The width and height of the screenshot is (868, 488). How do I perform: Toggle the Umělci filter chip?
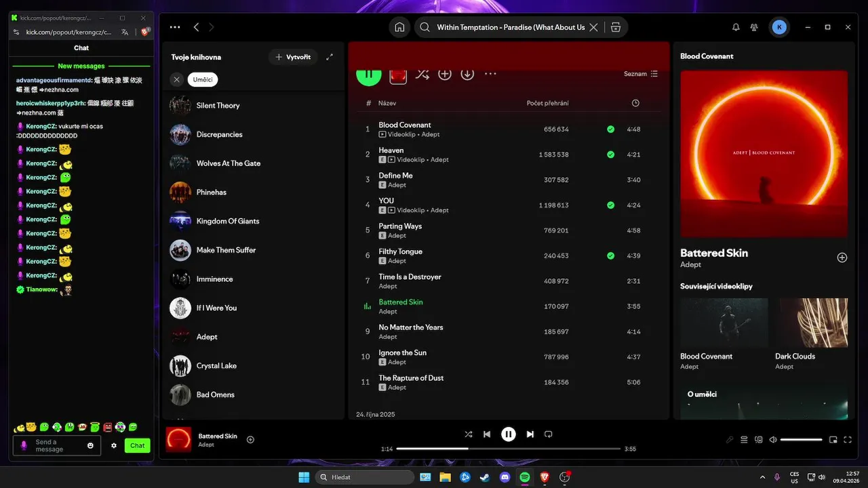pos(203,79)
